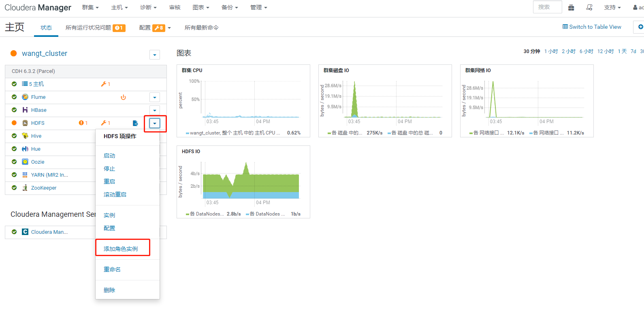Click the orange wangt_cluster status dot
Screen dimensions: 644x312
[14, 53]
